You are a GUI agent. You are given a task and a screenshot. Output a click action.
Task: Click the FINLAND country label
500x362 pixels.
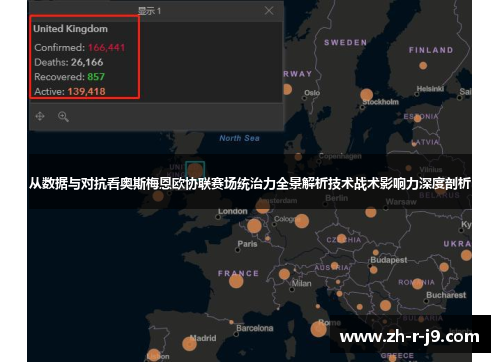click(431, 50)
